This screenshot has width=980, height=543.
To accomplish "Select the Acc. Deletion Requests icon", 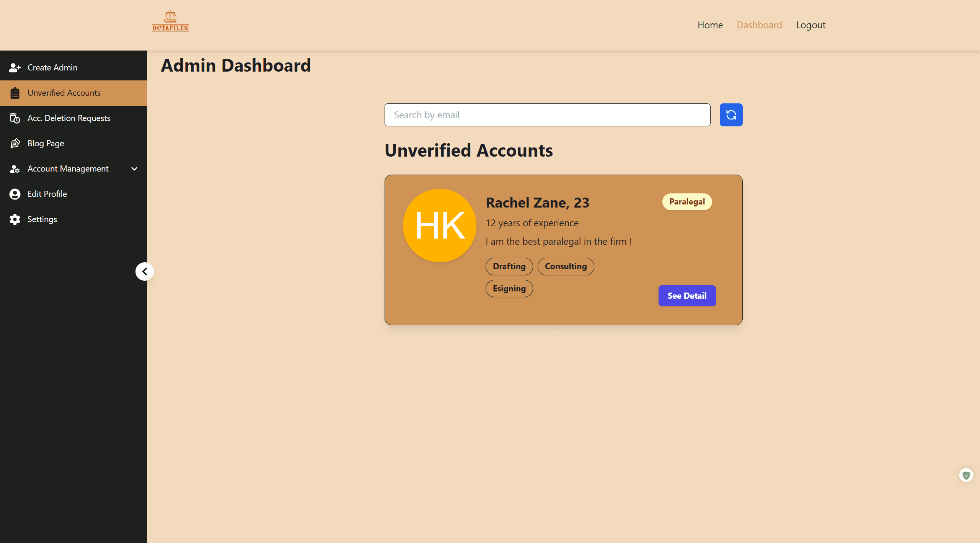I will point(15,118).
